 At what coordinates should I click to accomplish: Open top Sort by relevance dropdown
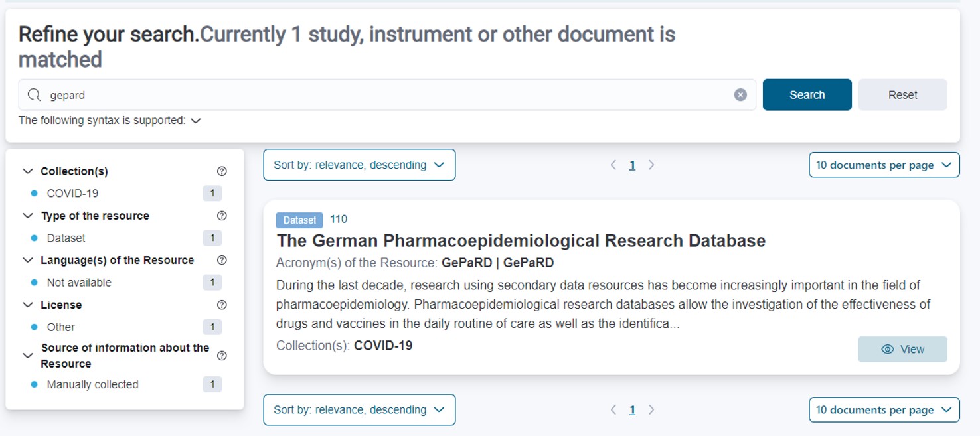359,165
